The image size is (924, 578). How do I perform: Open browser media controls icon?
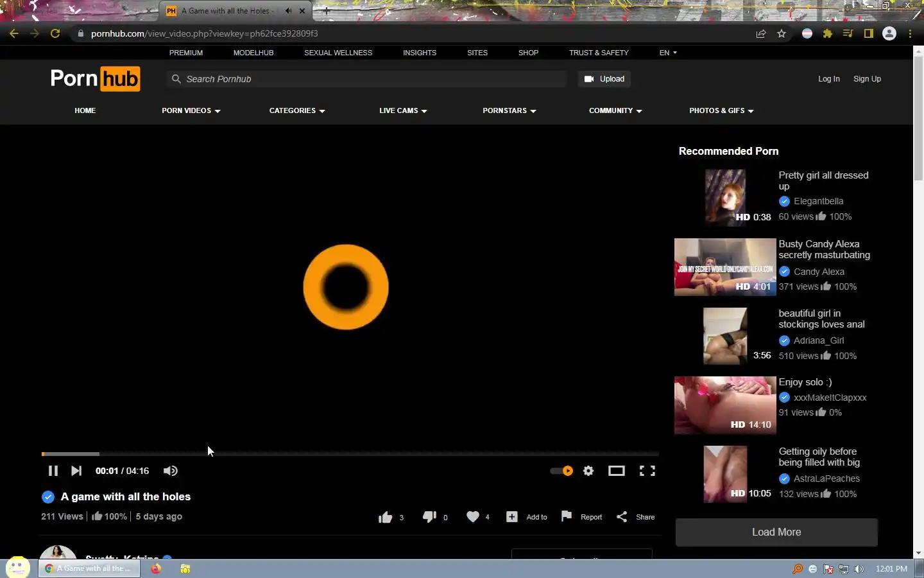point(848,33)
